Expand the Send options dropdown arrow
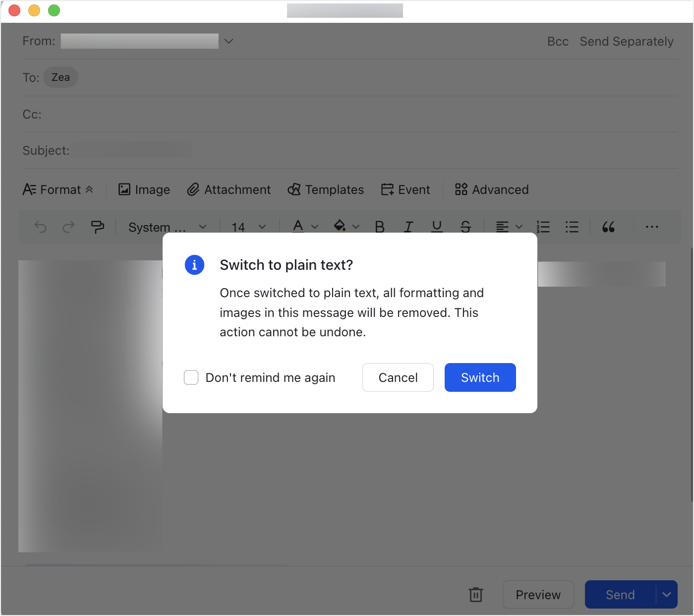This screenshot has width=694, height=616. tap(666, 594)
